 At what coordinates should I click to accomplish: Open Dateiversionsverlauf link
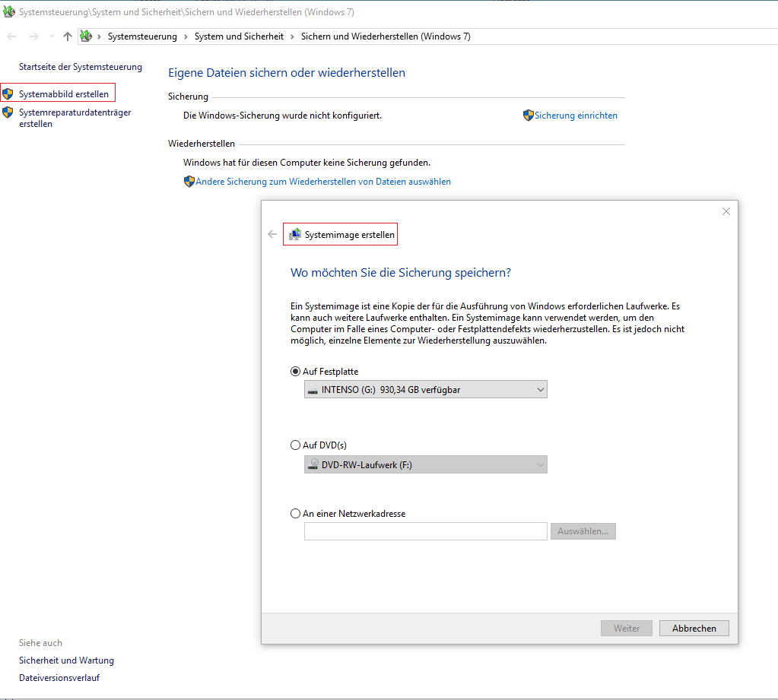coord(59,678)
